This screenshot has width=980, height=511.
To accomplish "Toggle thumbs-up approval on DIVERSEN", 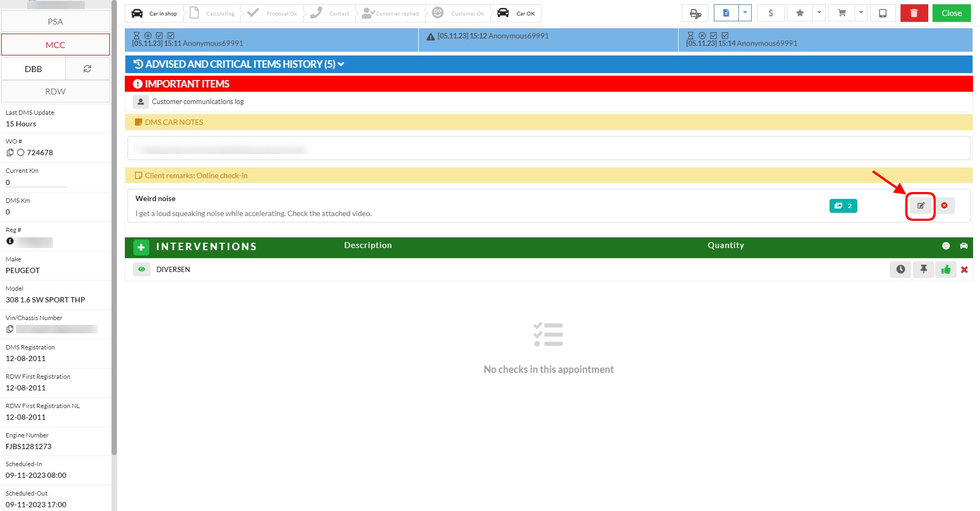I will tap(946, 270).
